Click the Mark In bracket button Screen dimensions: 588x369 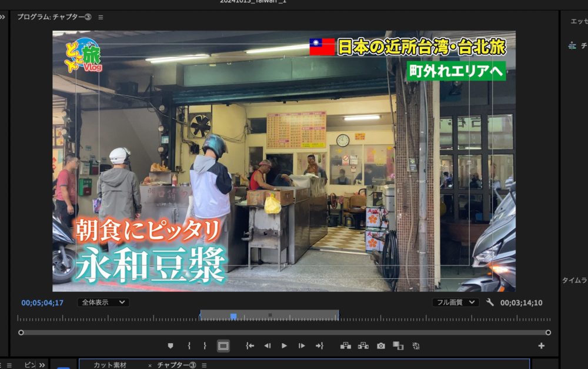pyautogui.click(x=189, y=346)
